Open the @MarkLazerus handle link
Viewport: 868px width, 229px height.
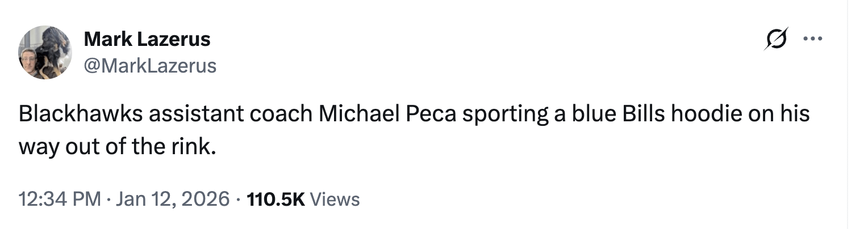pos(150,66)
